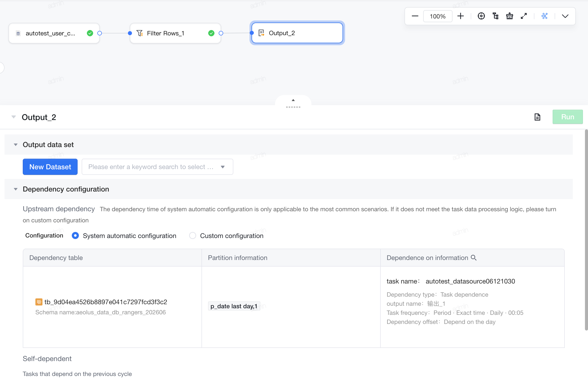Screen dimensions: 588x379
Task: Click search icon next to Dependence on information
Action: coord(474,258)
